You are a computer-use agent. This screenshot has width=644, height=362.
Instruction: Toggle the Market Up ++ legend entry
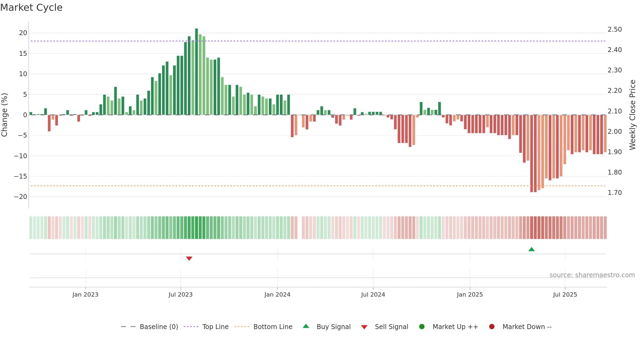click(x=448, y=327)
